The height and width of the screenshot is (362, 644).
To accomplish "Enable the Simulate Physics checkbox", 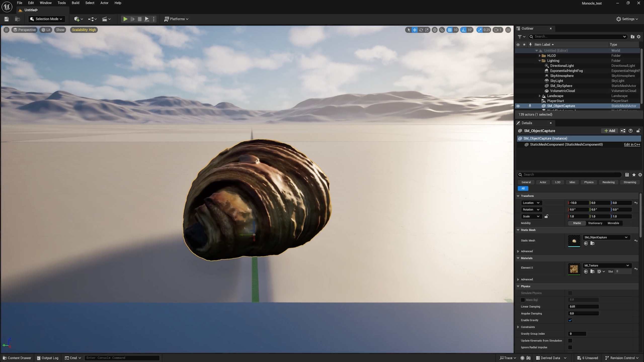I will pyautogui.click(x=570, y=293).
